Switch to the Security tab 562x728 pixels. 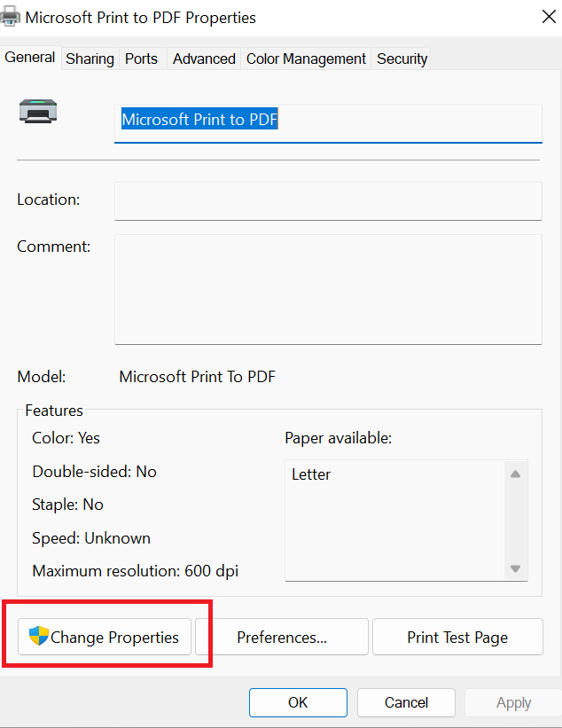(x=402, y=59)
